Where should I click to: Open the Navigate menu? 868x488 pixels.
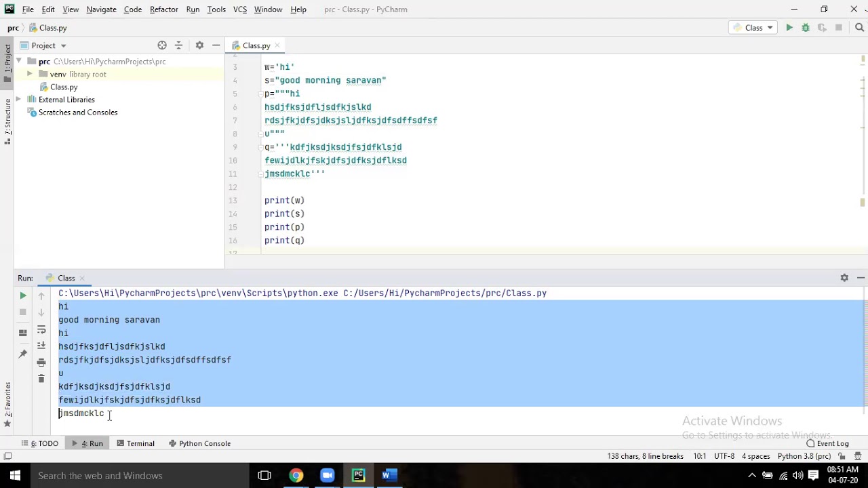pos(101,9)
